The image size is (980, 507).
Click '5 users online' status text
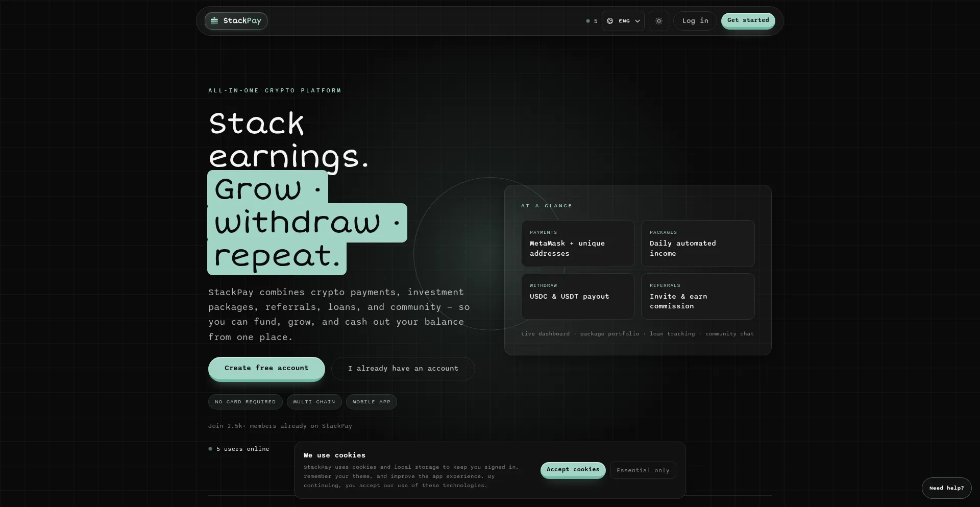pos(243,449)
